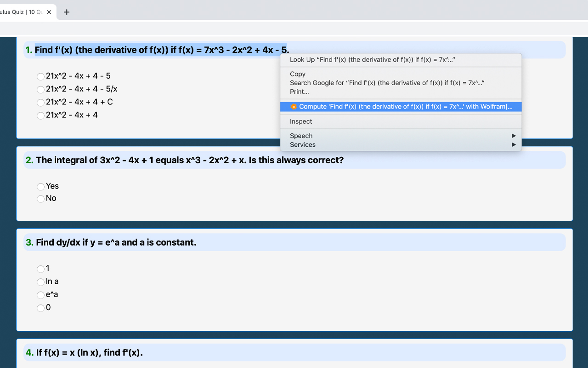Select 'Copy' in the context menu

(x=297, y=74)
